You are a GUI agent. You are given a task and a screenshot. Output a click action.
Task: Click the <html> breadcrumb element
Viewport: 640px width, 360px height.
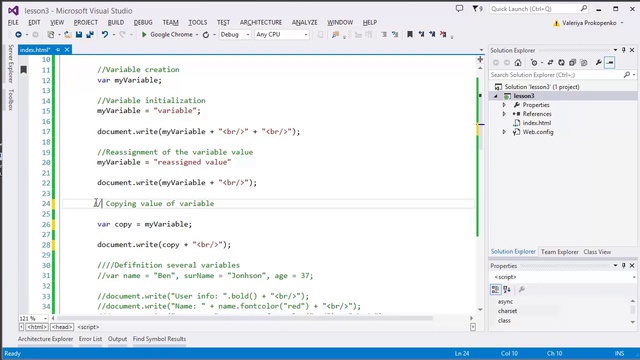tap(37, 327)
